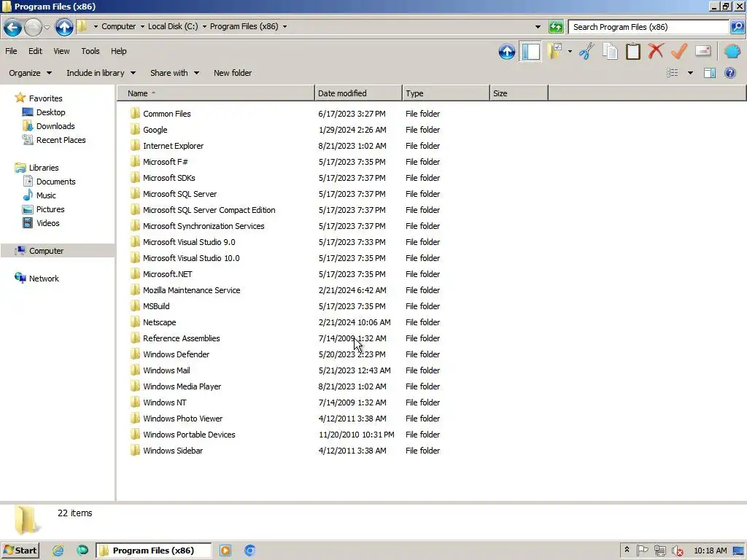Viewport: 747px width, 560px height.
Task: Sort by the Date modified column header
Action: tap(358, 93)
